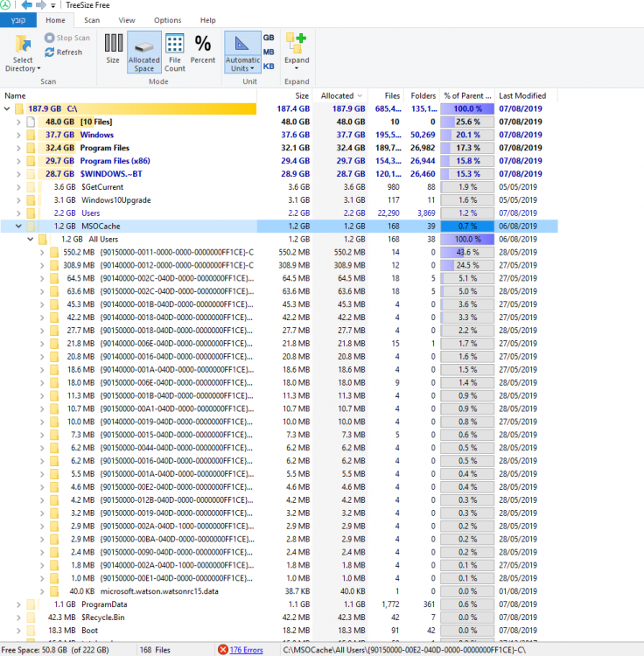Viewport: 644px width, 656px height.
Task: Click the 24.5 % parent bar
Action: tap(467, 265)
